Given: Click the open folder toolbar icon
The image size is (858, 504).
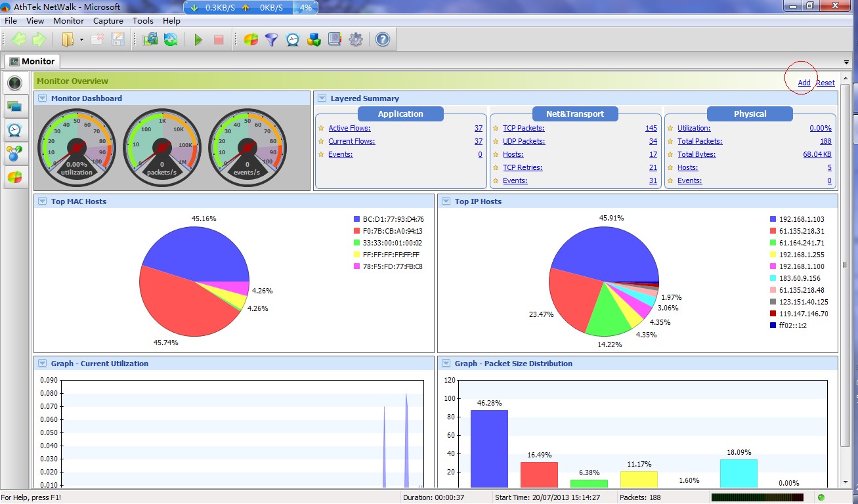Looking at the screenshot, I should click(x=68, y=39).
